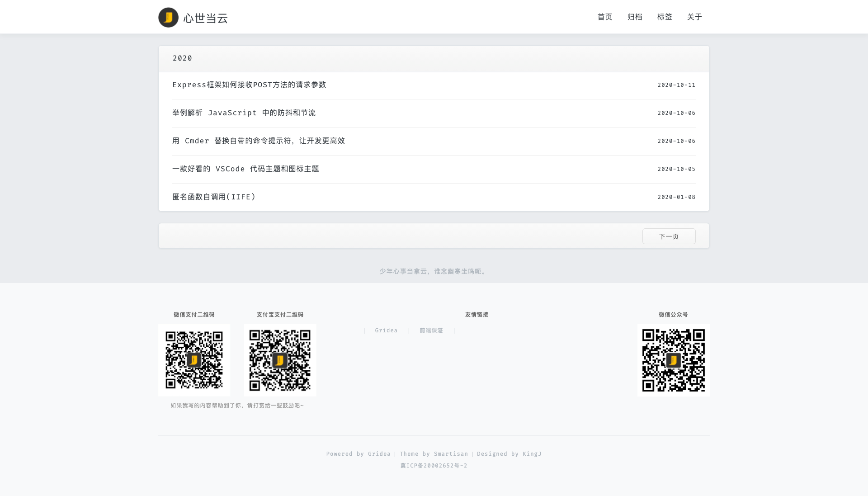Visit the Gridea friend link
This screenshot has height=496, width=868.
[386, 331]
